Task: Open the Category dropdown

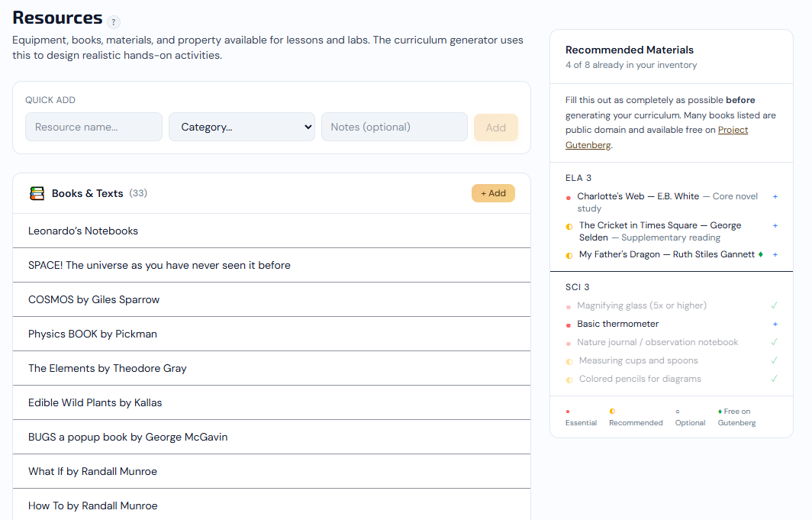Action: [242, 127]
